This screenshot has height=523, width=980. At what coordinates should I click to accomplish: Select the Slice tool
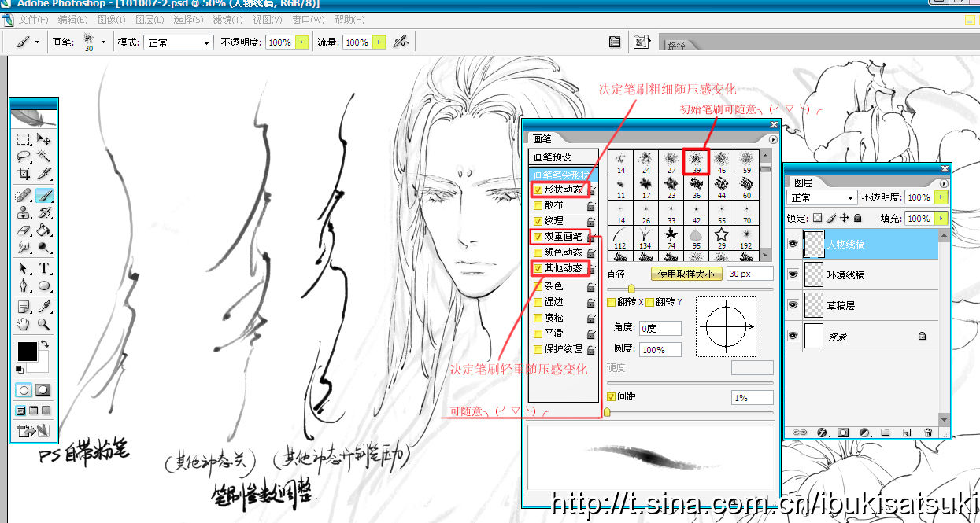pos(44,174)
